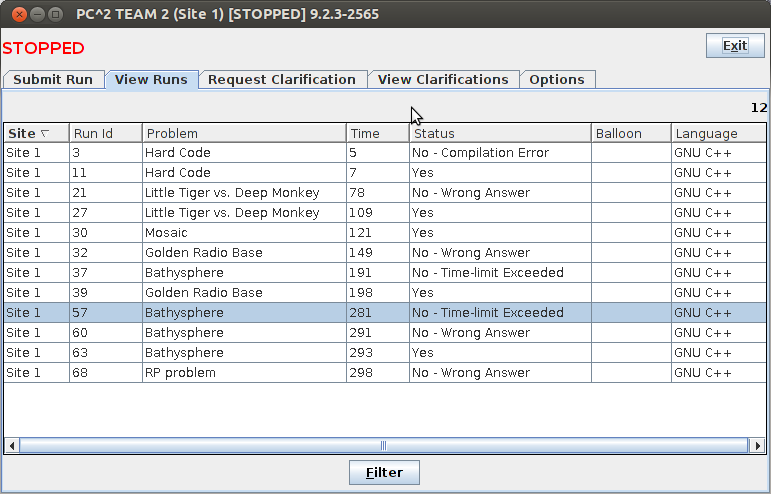Click the Site column sort arrow
The width and height of the screenshot is (771, 494).
click(x=44, y=134)
